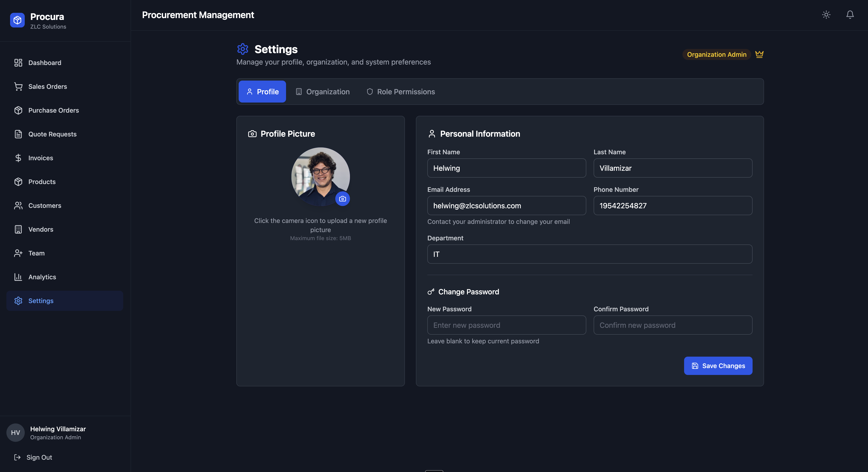Go to Analytics via bar chart icon
The width and height of the screenshot is (868, 472).
[18, 277]
